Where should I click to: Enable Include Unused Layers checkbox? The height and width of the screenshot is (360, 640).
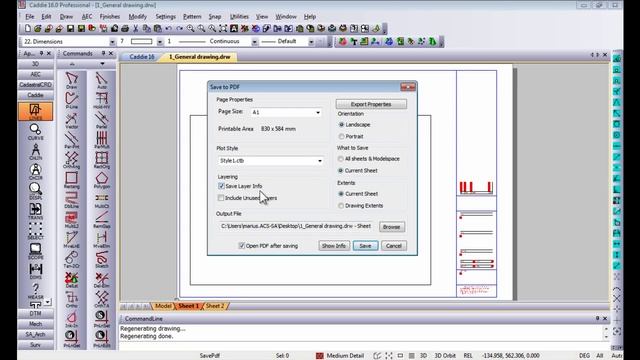221,198
